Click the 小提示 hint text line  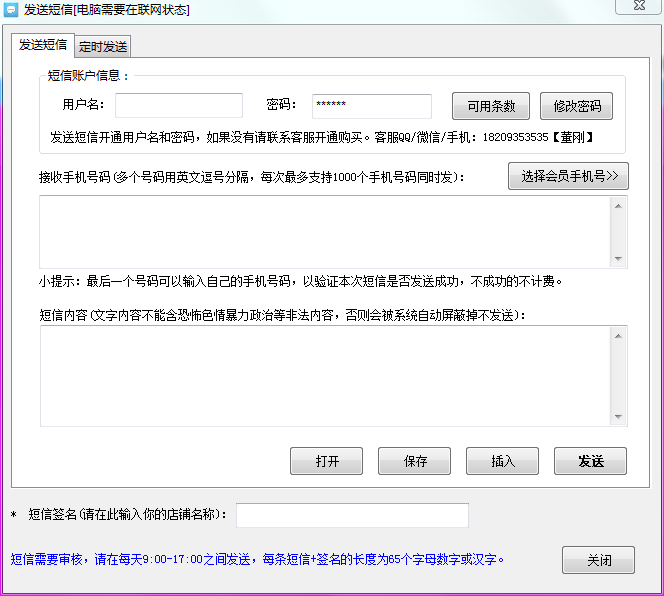pyautogui.click(x=301, y=281)
